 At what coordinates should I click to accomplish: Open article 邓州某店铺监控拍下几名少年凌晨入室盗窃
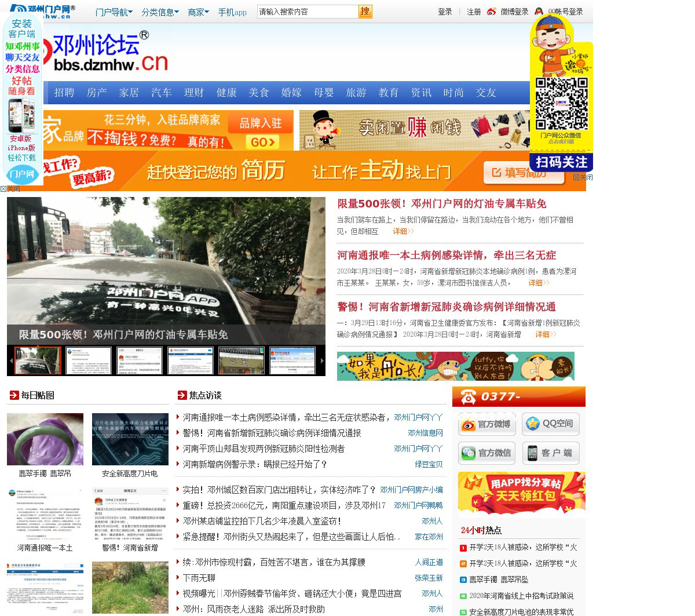pos(262,521)
